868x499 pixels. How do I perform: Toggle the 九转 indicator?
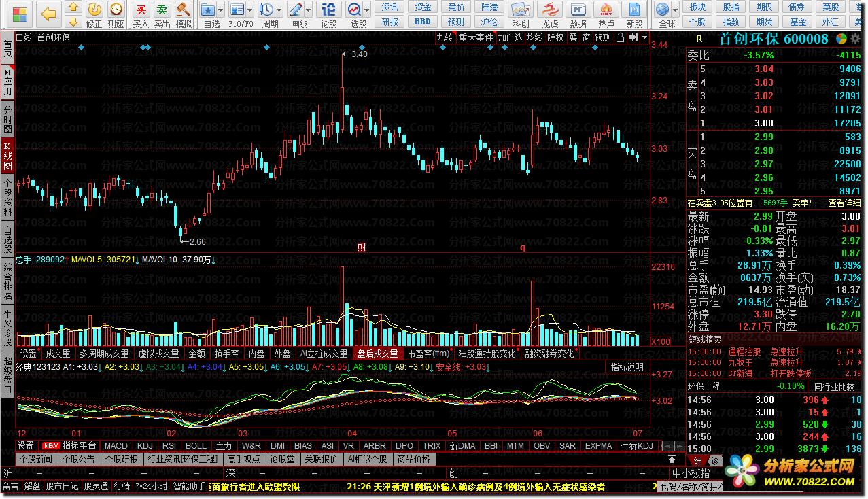[x=445, y=37]
